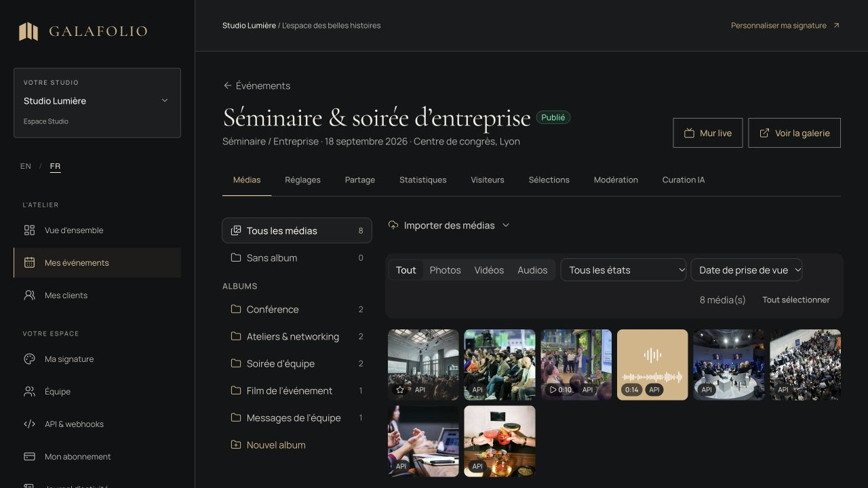
Task: Click the external-link icon on Voir la galerie
Action: pyautogui.click(x=764, y=134)
